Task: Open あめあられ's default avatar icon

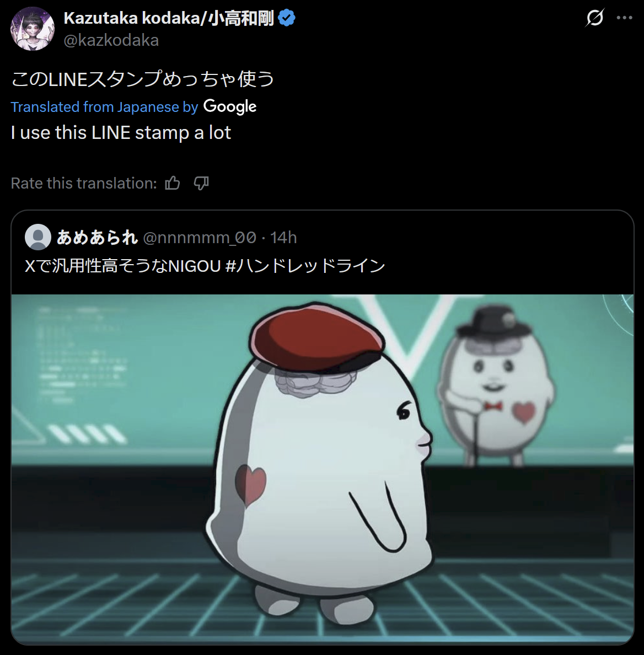Action: (38, 237)
